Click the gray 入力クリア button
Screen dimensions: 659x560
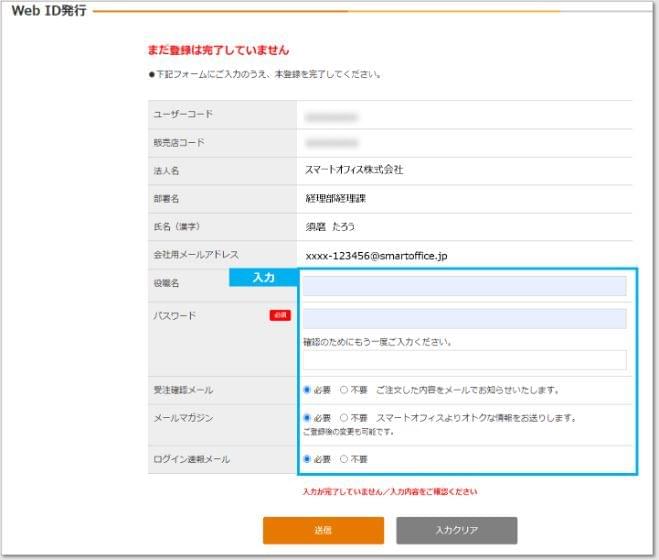456,530
